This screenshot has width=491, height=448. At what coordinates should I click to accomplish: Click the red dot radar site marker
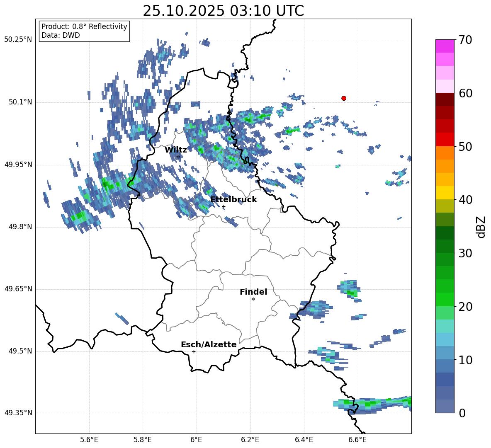(344, 98)
